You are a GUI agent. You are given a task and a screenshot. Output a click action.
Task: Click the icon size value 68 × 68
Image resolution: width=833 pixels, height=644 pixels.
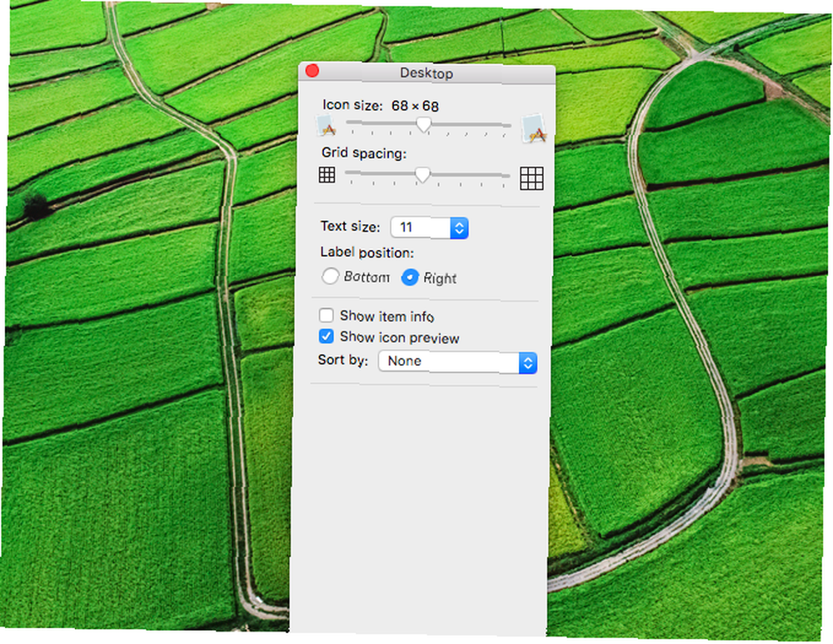click(x=415, y=107)
